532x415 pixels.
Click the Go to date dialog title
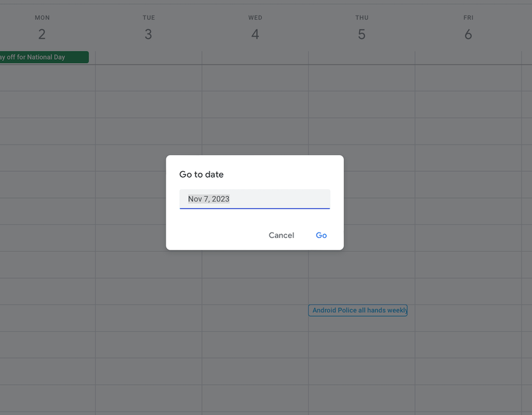pyautogui.click(x=201, y=174)
